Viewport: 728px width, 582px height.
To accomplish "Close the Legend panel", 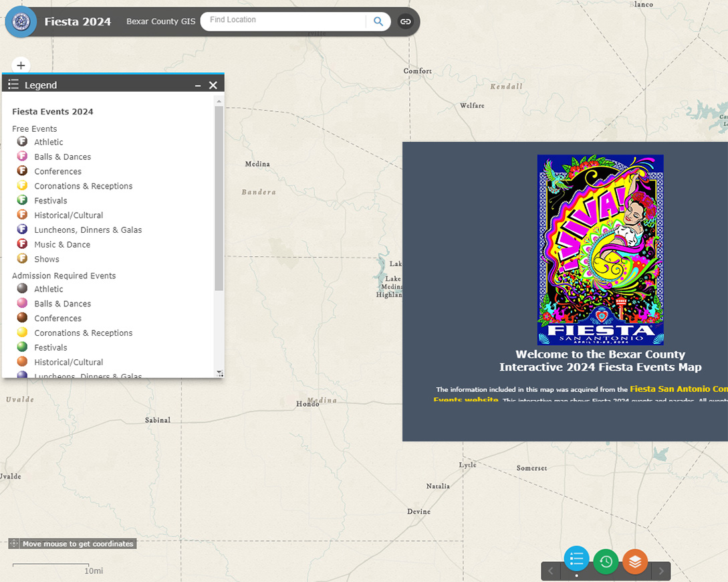I will pyautogui.click(x=213, y=85).
